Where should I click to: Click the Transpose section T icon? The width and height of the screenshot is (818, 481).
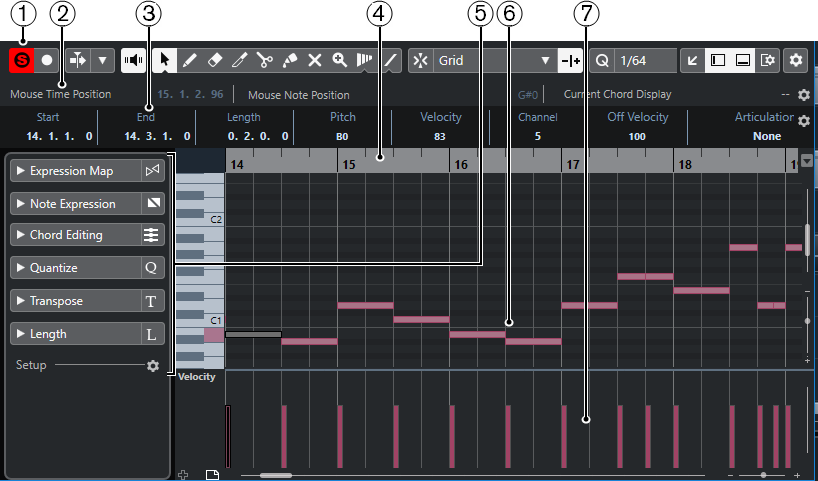tap(151, 301)
